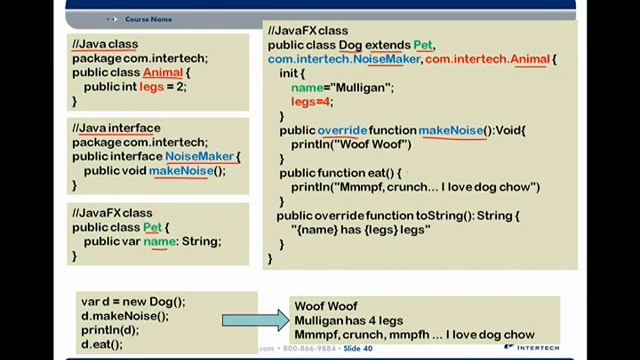Click the "public var name: String;" line
Image resolution: width=640 pixels, height=360 pixels.
pos(153,242)
